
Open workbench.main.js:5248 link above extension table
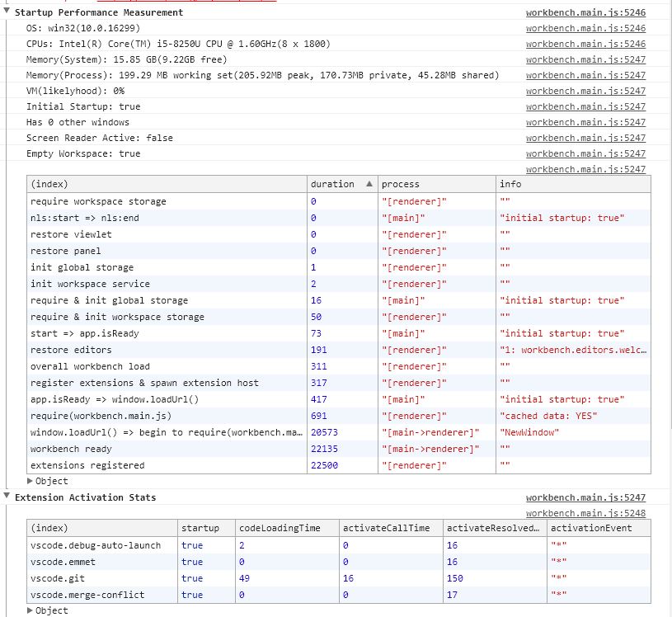pyautogui.click(x=585, y=513)
